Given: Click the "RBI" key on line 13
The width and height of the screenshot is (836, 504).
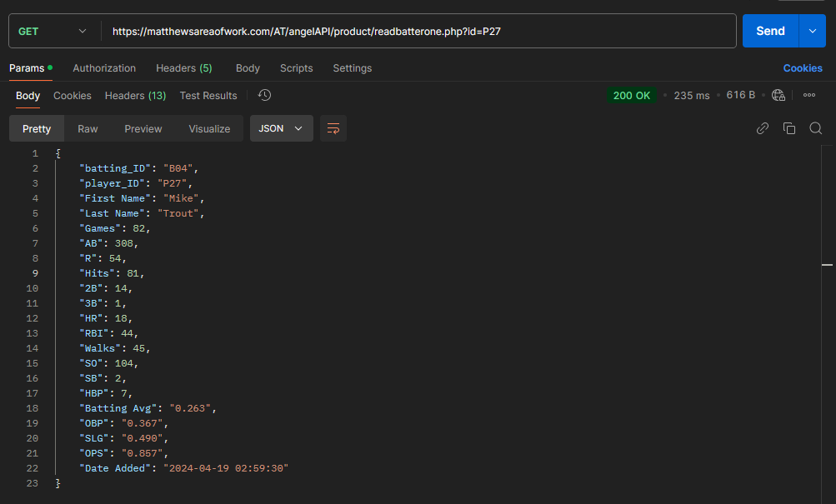Looking at the screenshot, I should coord(94,333).
